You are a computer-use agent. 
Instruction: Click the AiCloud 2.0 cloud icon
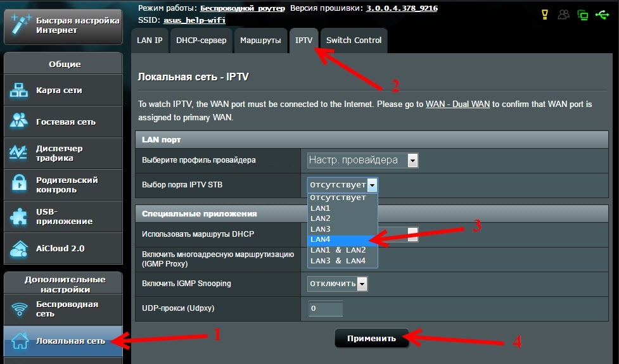click(x=19, y=248)
